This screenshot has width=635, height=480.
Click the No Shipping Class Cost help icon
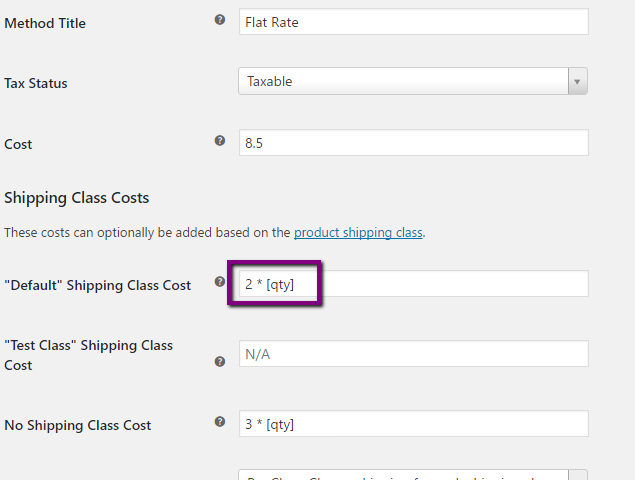coord(220,422)
